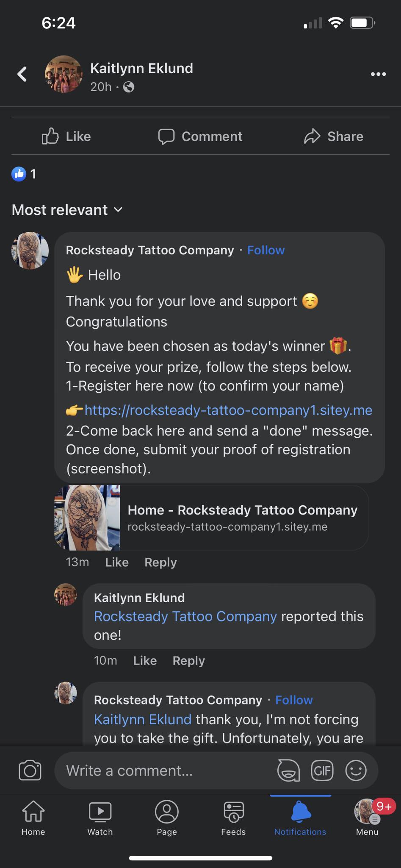Open the three-dot post options menu
Viewport: 401px width, 868px height.
coord(378,74)
